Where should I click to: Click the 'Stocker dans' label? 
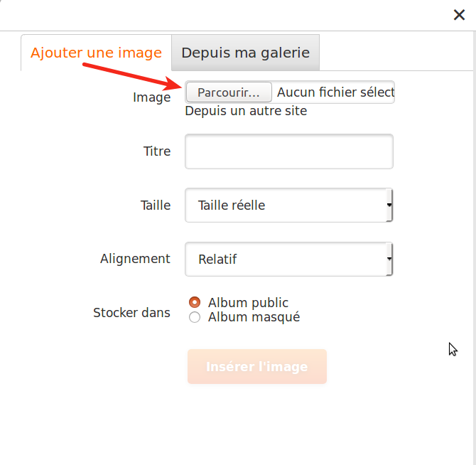coord(131,313)
